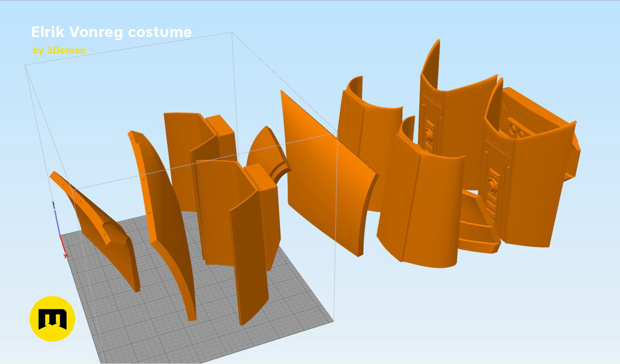The height and width of the screenshot is (364, 620).
Task: Click the yellow MyMiniFactory logo badge
Action: coord(52,319)
